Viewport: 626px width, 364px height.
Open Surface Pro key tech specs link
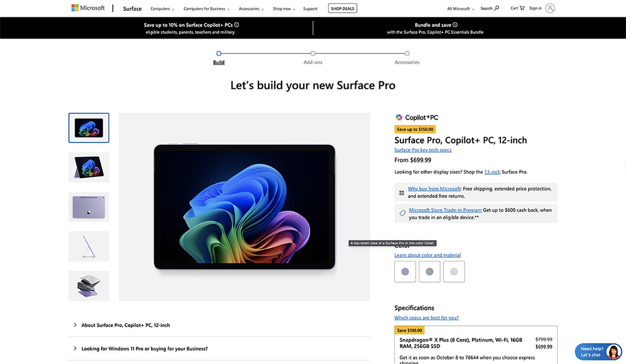pyautogui.click(x=423, y=150)
